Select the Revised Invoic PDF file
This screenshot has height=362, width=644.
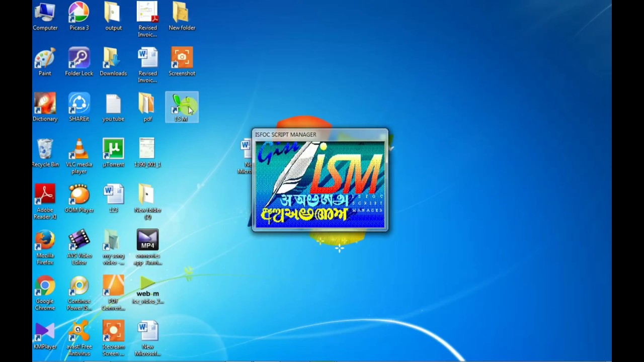click(147, 20)
